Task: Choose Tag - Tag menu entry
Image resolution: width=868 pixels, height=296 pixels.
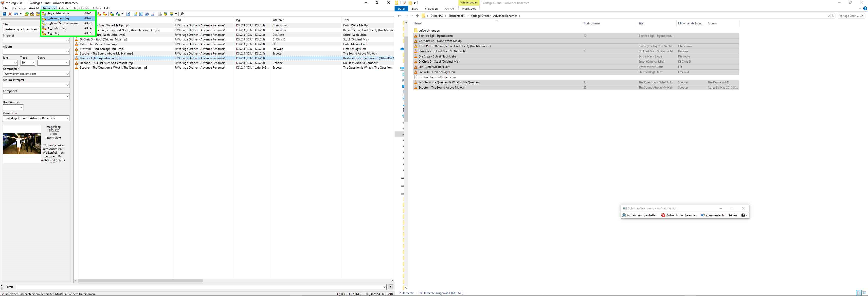Action: click(x=53, y=33)
